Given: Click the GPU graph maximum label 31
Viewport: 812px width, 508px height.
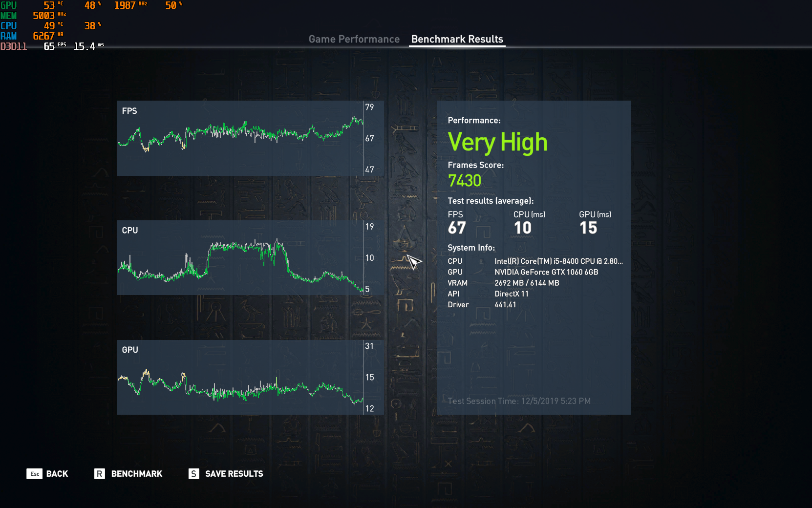Looking at the screenshot, I should 369,346.
